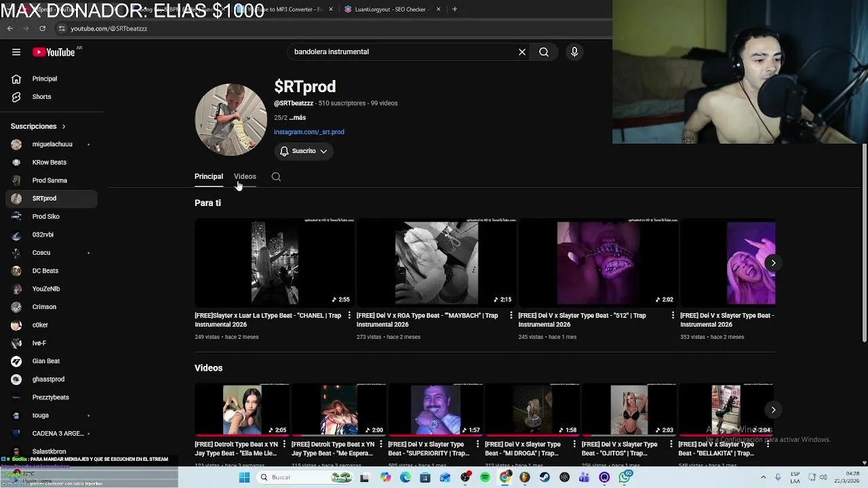Activate voice search microphone
Image resolution: width=868 pixels, height=488 pixels.
(574, 52)
